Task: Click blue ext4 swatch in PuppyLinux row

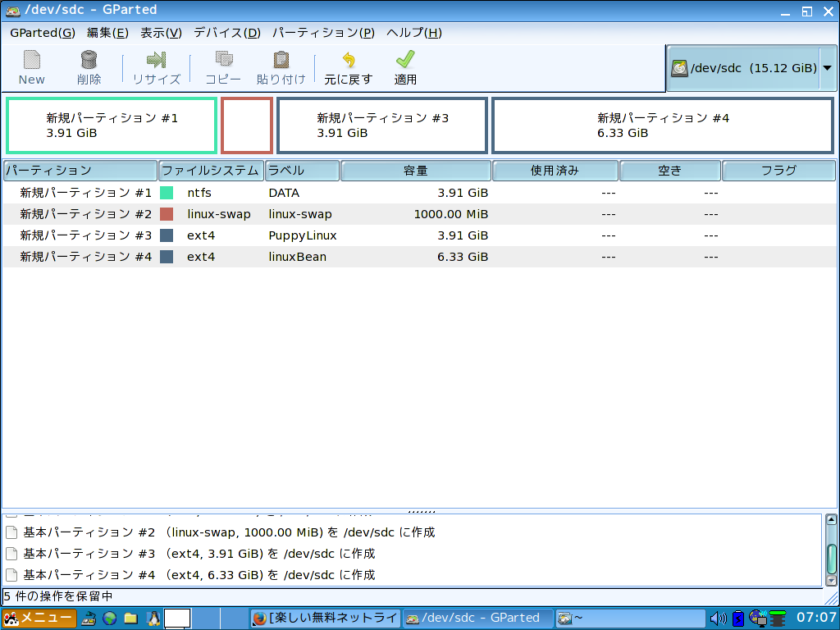Action: tap(167, 235)
